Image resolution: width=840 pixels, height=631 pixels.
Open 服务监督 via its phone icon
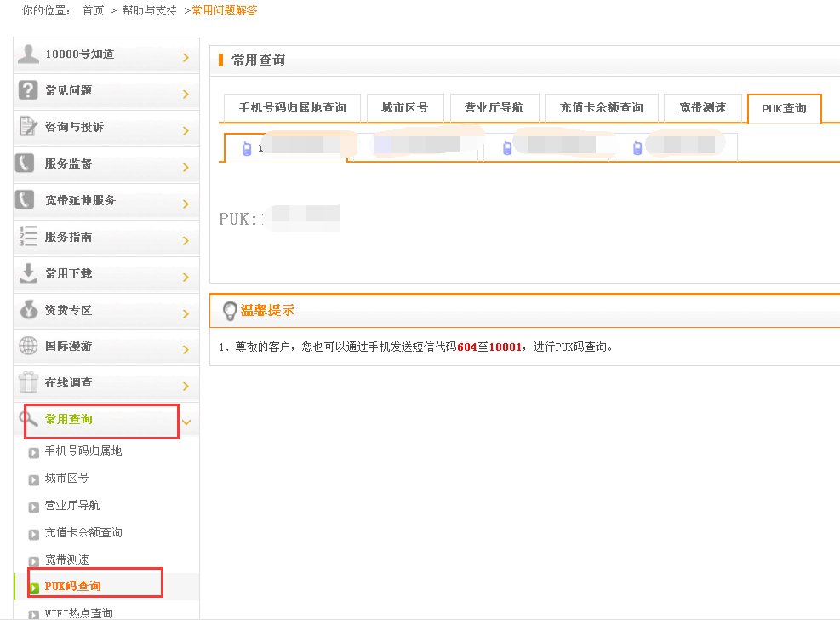click(26, 164)
